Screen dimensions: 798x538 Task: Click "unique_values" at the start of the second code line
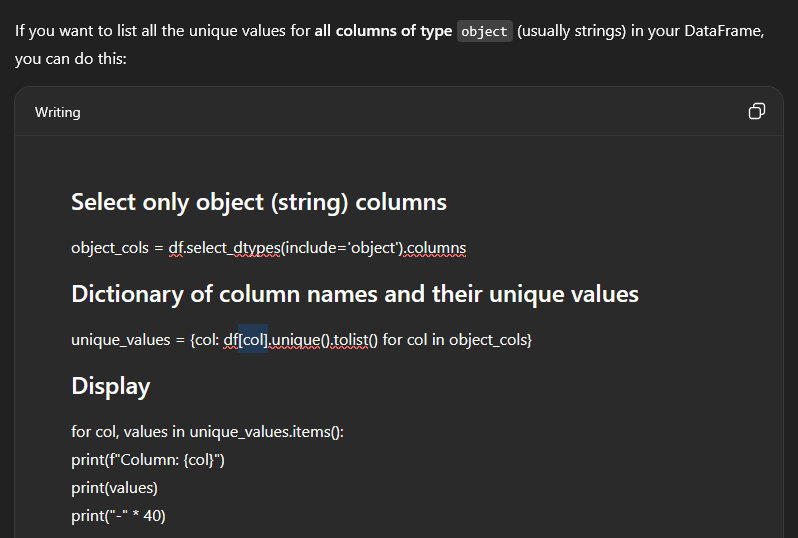pyautogui.click(x=120, y=340)
